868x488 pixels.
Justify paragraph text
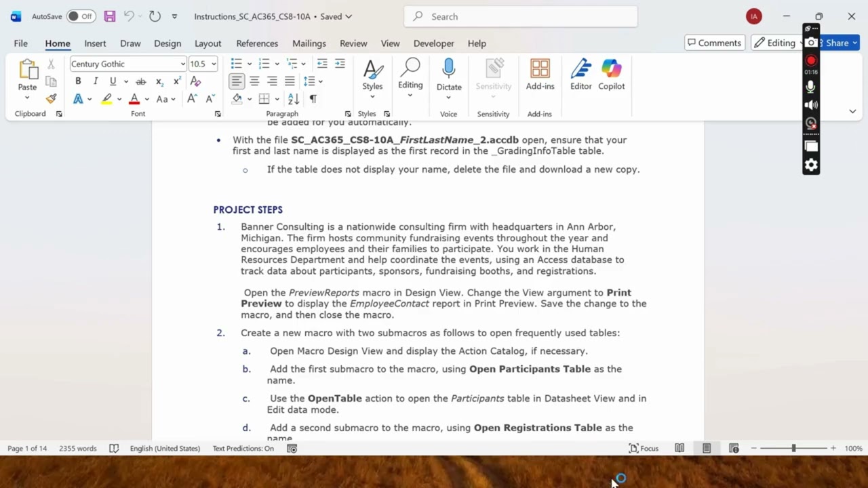coord(290,81)
